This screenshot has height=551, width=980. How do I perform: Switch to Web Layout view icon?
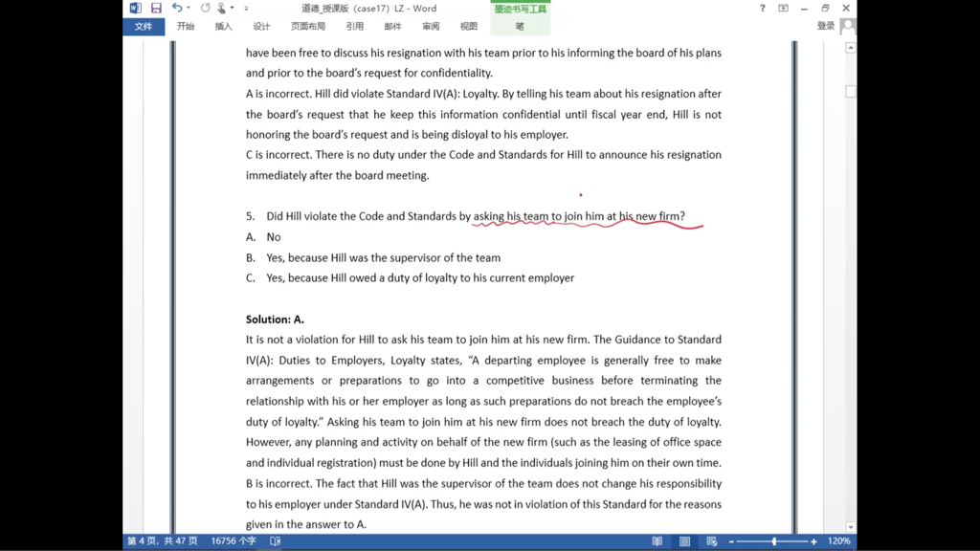(x=712, y=541)
